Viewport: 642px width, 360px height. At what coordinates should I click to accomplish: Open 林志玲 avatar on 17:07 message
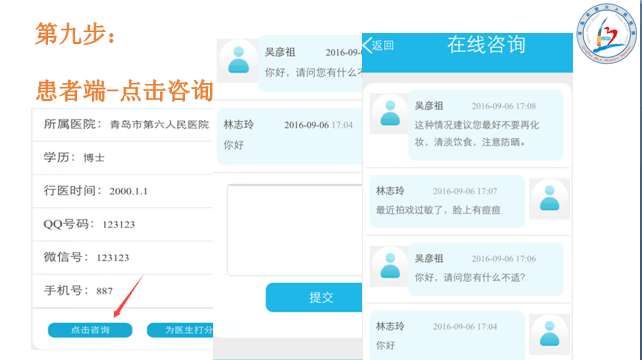coord(549,199)
